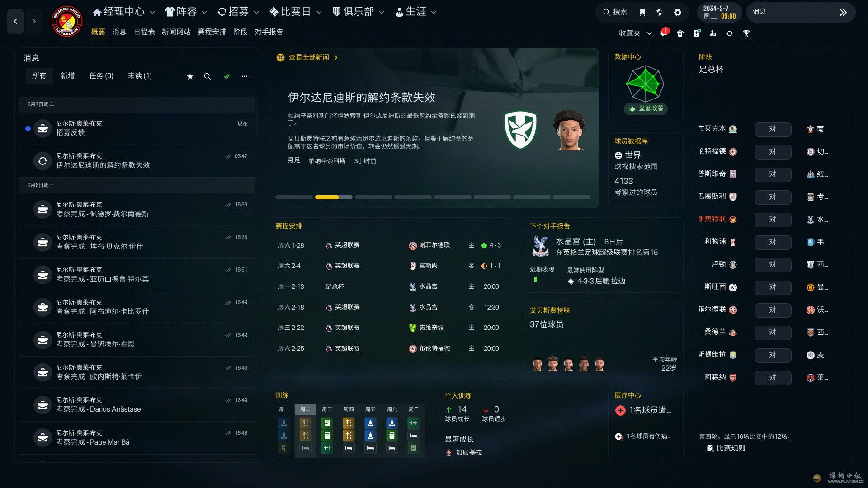Open the bookmark icon in top bar
Screen dimensions: 868x488
pyautogui.click(x=642, y=13)
